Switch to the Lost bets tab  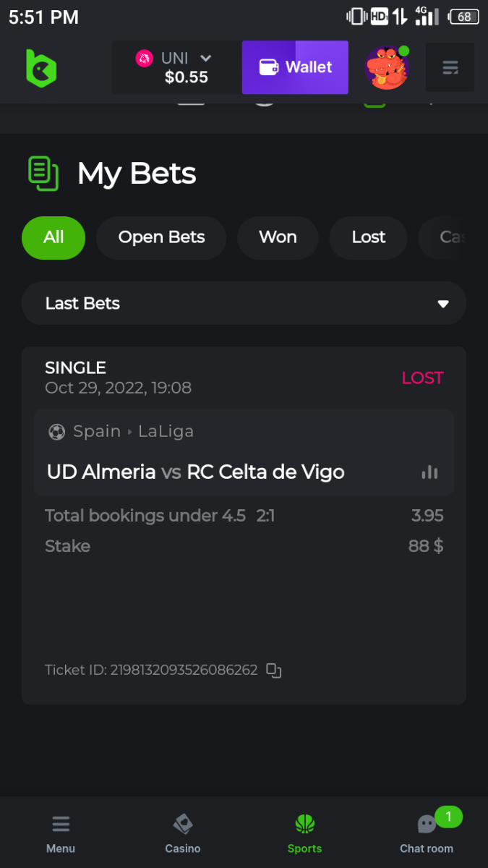tap(369, 237)
